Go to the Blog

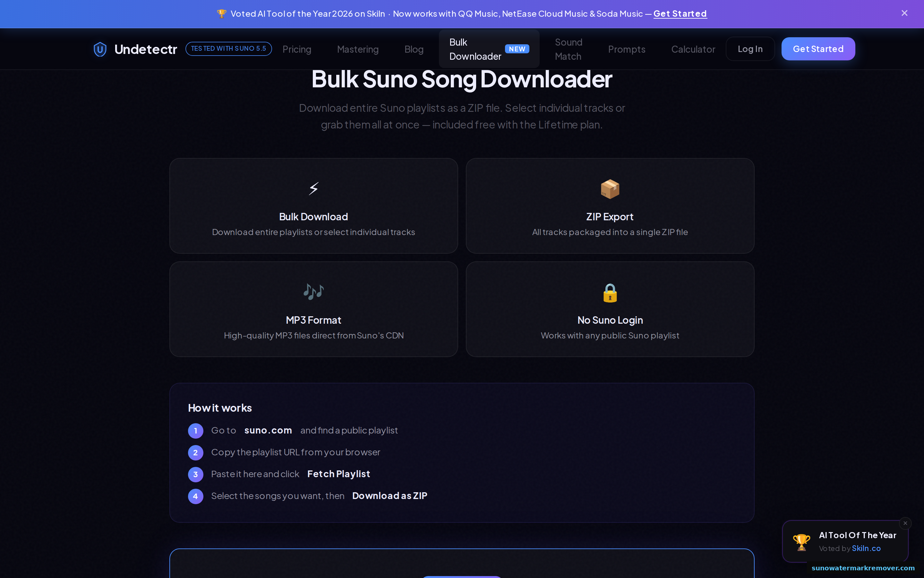coord(414,49)
